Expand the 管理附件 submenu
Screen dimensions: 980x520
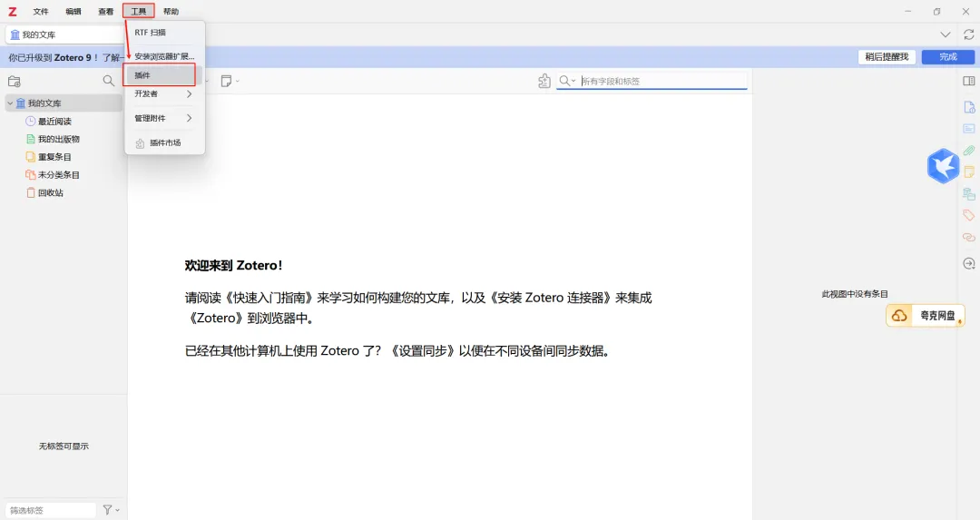[x=164, y=118]
